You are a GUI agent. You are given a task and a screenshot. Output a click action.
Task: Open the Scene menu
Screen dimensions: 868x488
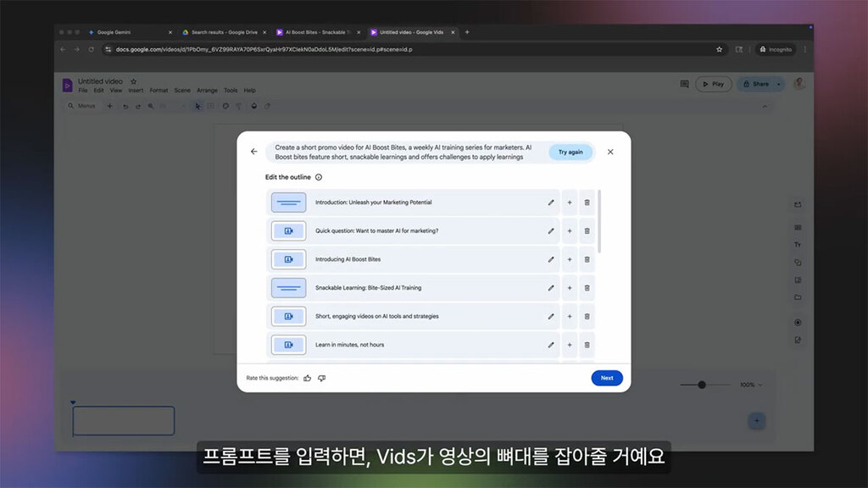point(182,90)
